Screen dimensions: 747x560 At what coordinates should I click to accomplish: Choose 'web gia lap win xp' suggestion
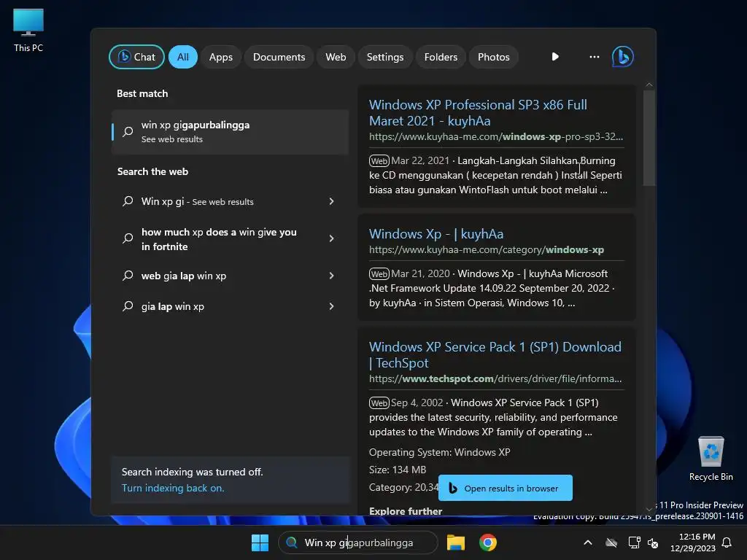pyautogui.click(x=230, y=276)
